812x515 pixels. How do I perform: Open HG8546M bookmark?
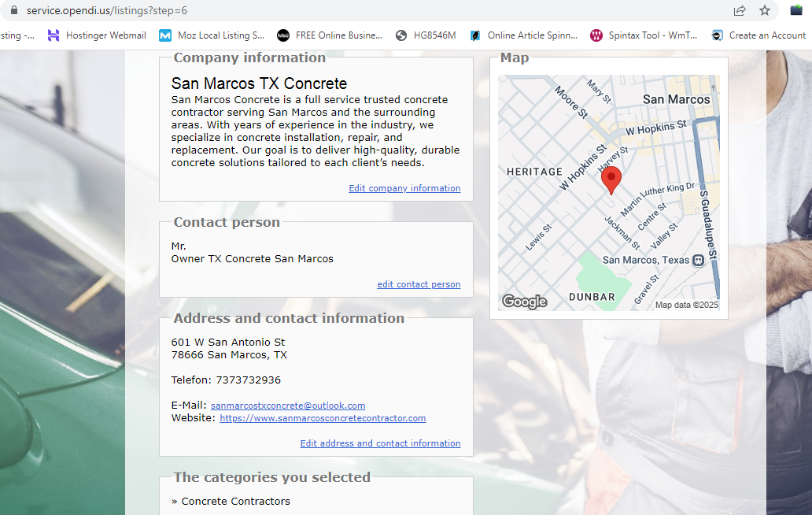[426, 35]
